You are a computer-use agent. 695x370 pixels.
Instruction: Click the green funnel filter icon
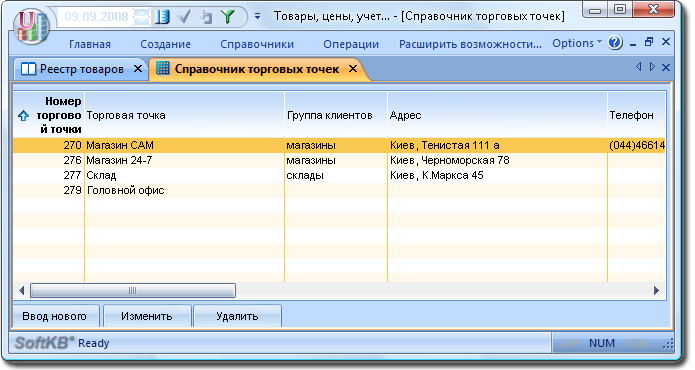[228, 17]
